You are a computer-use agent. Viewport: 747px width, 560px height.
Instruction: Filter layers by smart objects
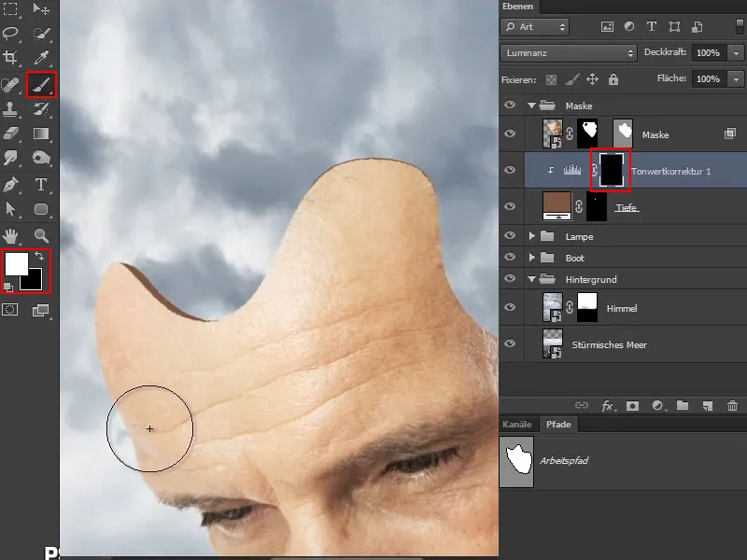(697, 27)
